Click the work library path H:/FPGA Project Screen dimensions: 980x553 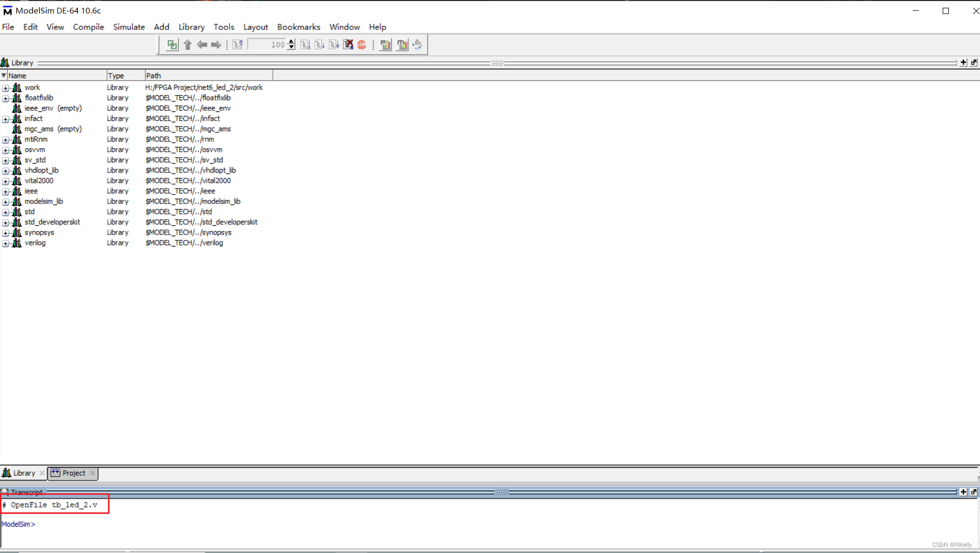pyautogui.click(x=204, y=88)
